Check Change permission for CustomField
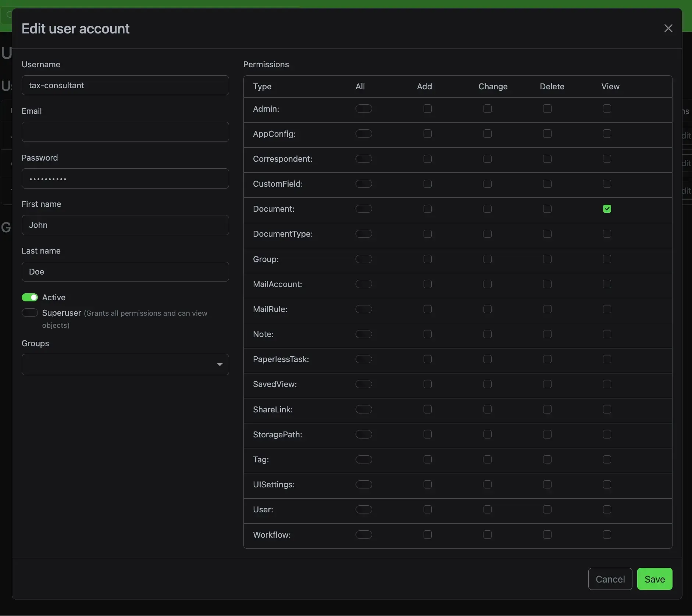The width and height of the screenshot is (692, 616). click(488, 184)
